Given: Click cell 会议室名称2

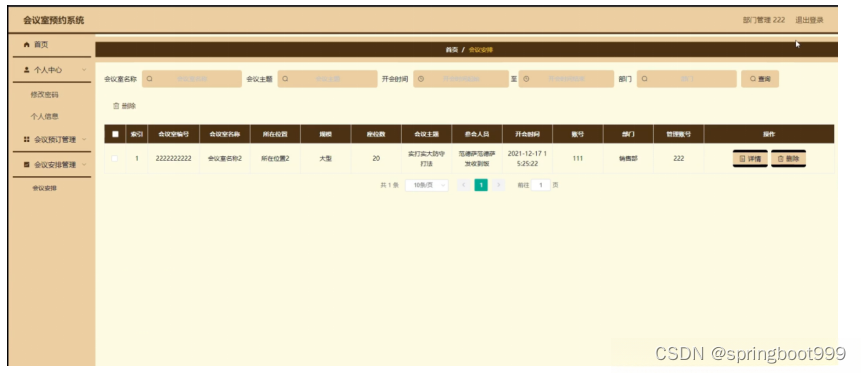Looking at the screenshot, I should 225,159.
